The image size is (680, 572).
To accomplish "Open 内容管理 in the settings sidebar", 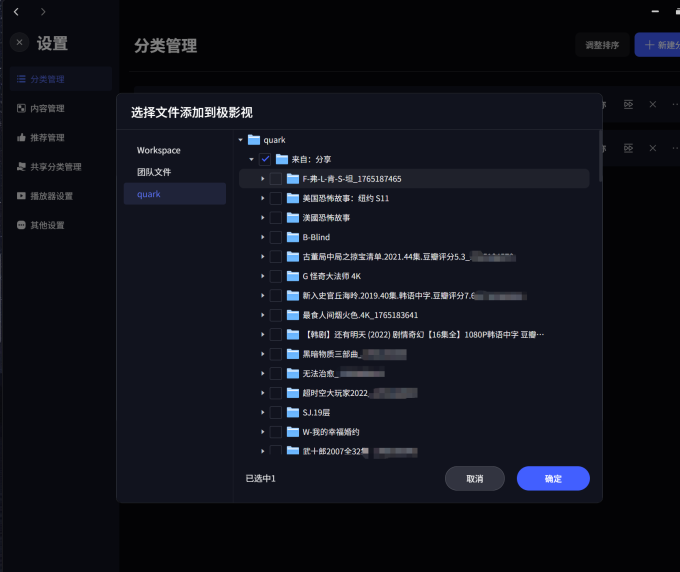I will pyautogui.click(x=61, y=108).
